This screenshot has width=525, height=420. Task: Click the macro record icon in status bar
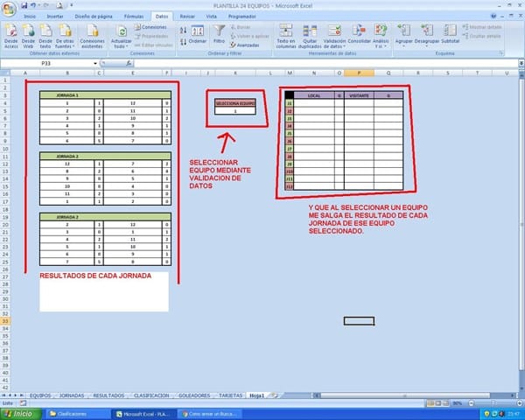pyautogui.click(x=23, y=403)
